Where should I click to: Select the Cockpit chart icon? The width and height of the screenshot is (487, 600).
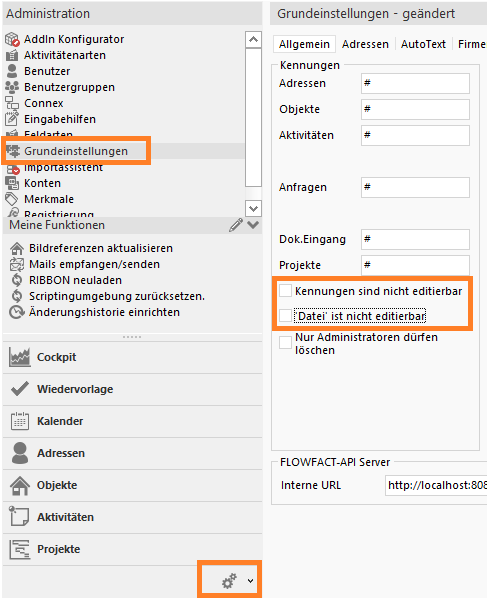point(20,357)
